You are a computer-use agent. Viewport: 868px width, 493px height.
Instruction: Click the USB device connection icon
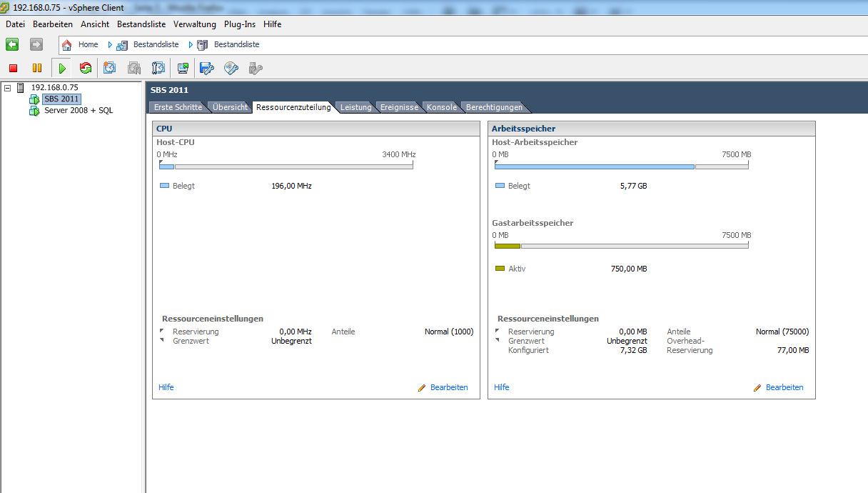(x=255, y=68)
